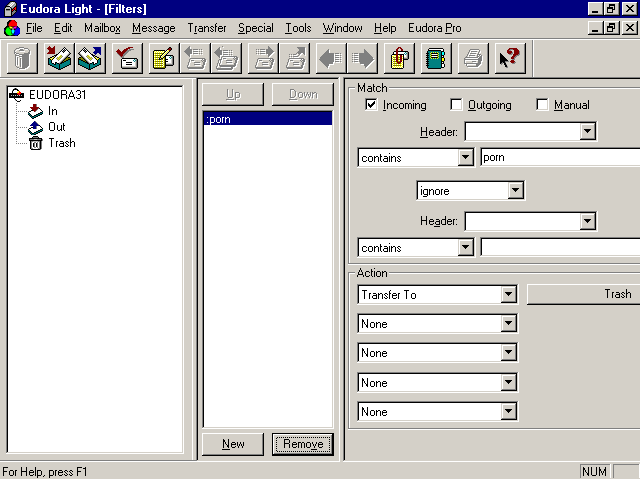Open the Transfer To action dropdown
The height and width of the screenshot is (480, 640).
pyautogui.click(x=509, y=294)
